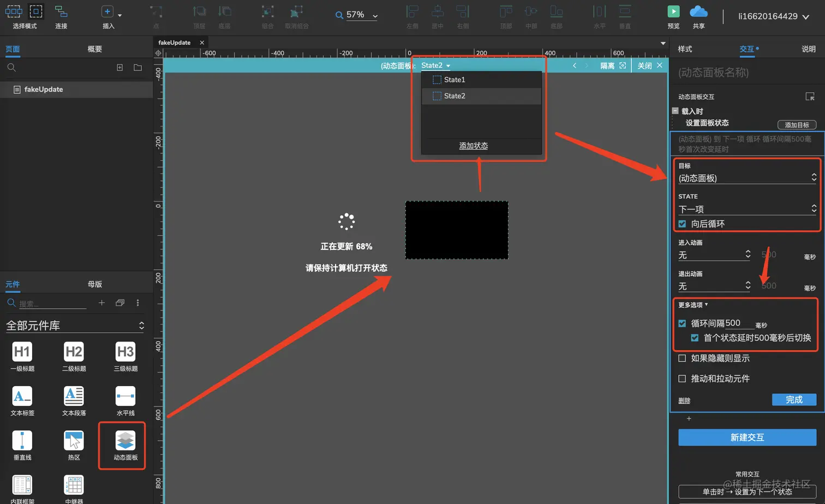Click 单击时→设置为下一个状态 common interaction
Viewport: 825px width, 504px height.
[x=747, y=492]
